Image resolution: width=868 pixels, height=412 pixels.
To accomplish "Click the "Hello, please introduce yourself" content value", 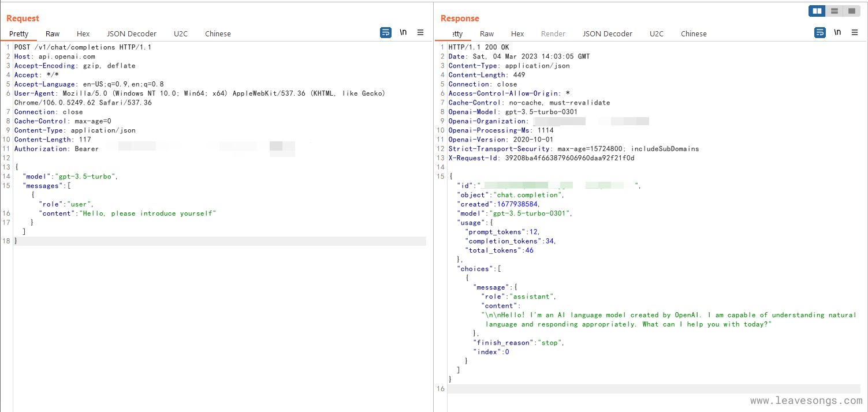I will (148, 214).
